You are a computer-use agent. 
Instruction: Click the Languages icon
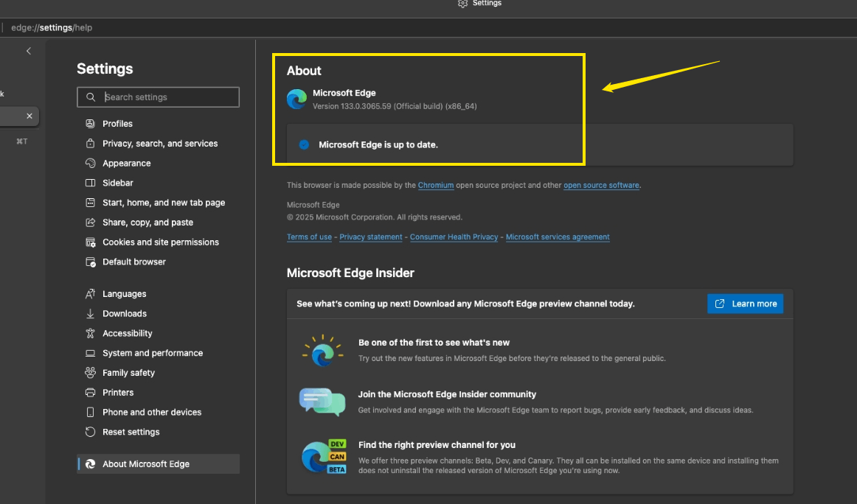(90, 294)
